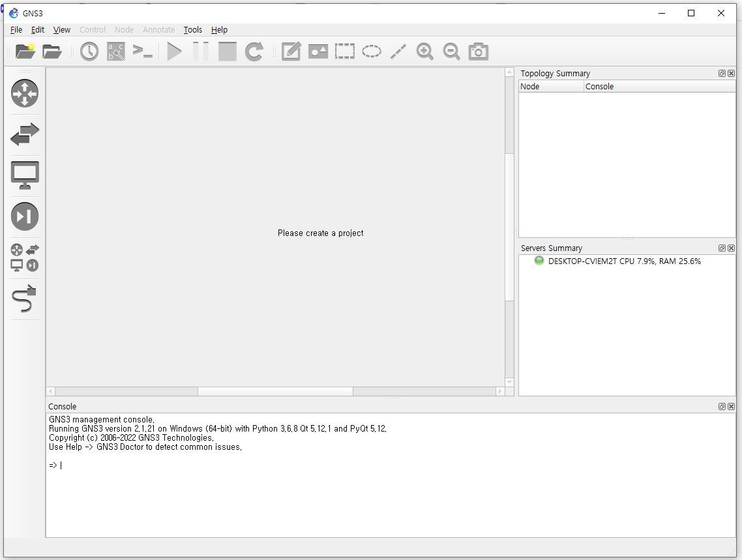Browse security devices icon

click(x=25, y=216)
